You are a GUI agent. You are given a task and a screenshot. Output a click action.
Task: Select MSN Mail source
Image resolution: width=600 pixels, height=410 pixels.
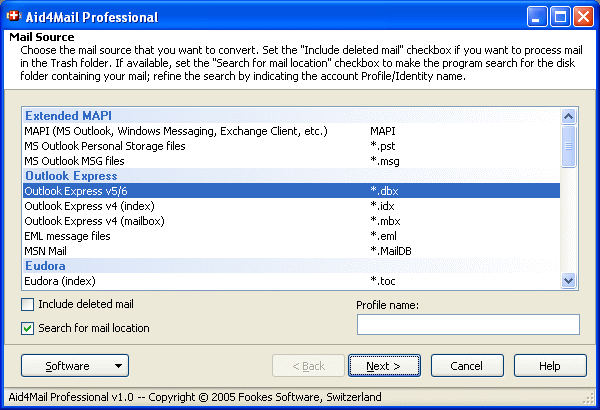point(47,250)
